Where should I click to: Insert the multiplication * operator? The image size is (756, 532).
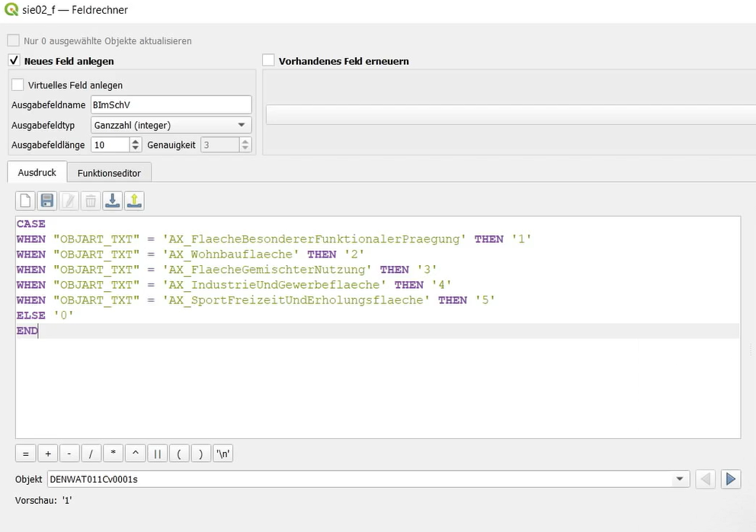click(x=113, y=453)
